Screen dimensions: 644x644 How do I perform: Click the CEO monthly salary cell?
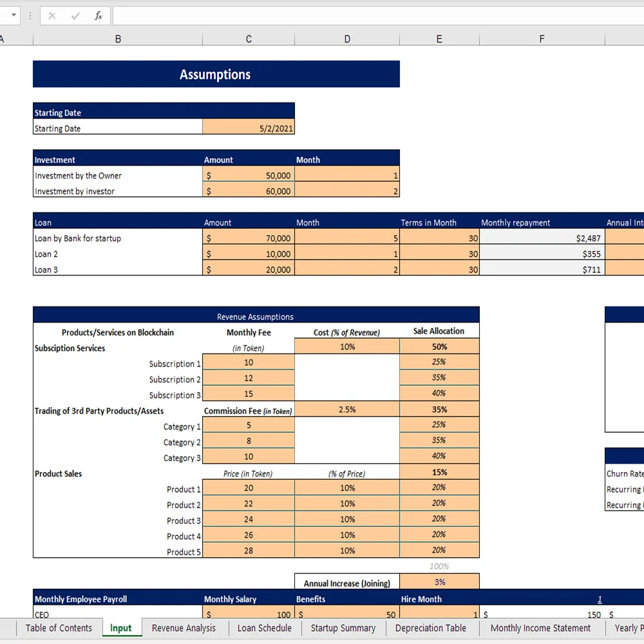click(x=249, y=614)
